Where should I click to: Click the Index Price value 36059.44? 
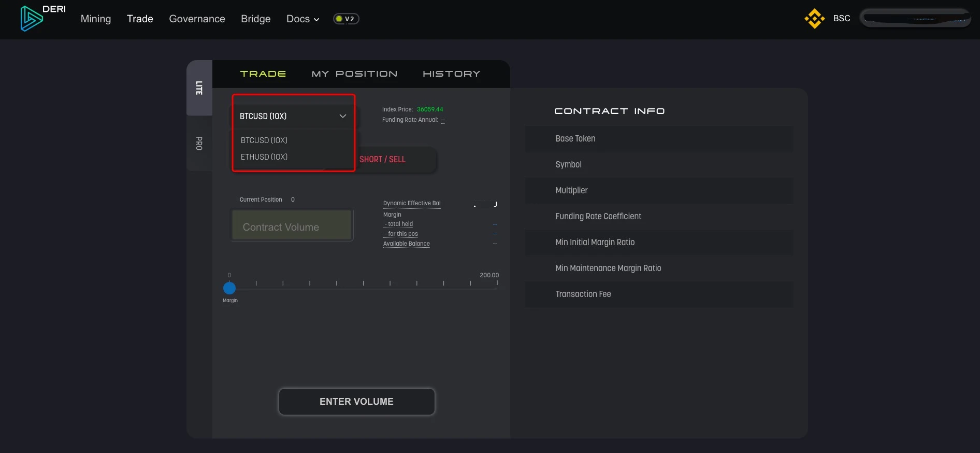[x=430, y=109]
